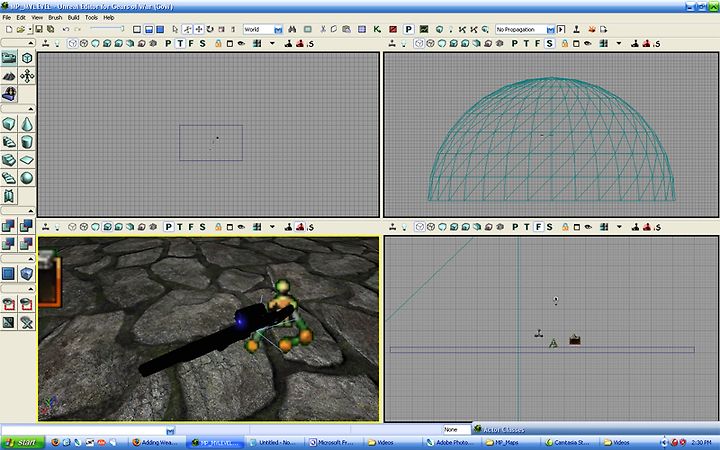
Task: Click the Add Special Brush tool
Action: 9,274
